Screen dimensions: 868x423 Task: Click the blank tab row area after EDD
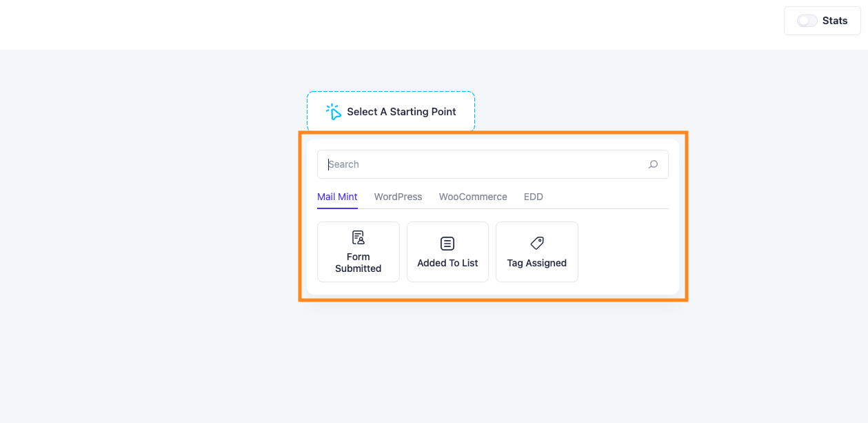(607, 197)
